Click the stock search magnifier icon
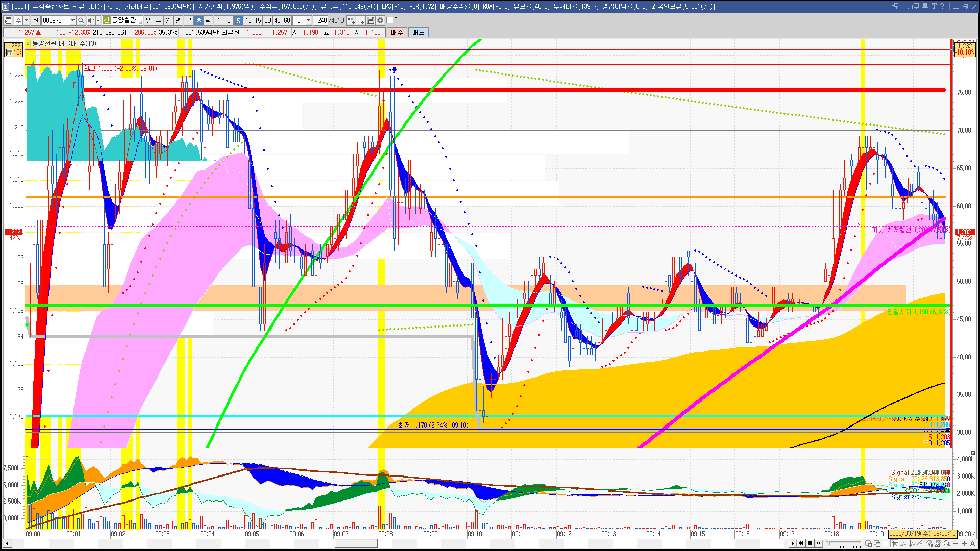 [x=81, y=20]
